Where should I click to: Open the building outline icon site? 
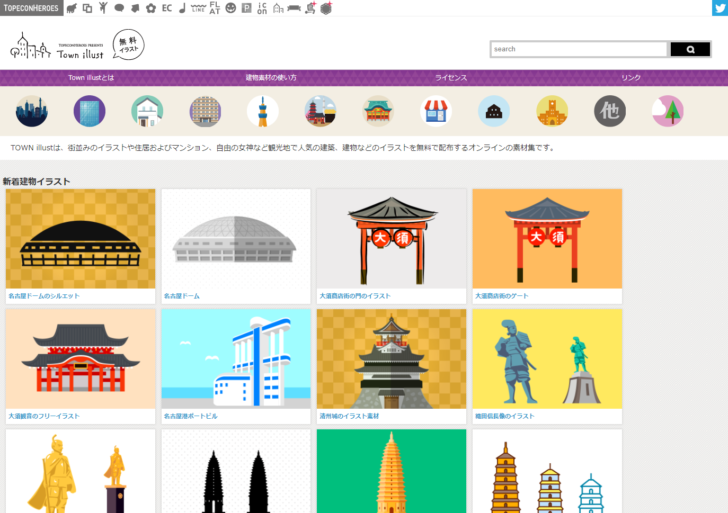278,8
